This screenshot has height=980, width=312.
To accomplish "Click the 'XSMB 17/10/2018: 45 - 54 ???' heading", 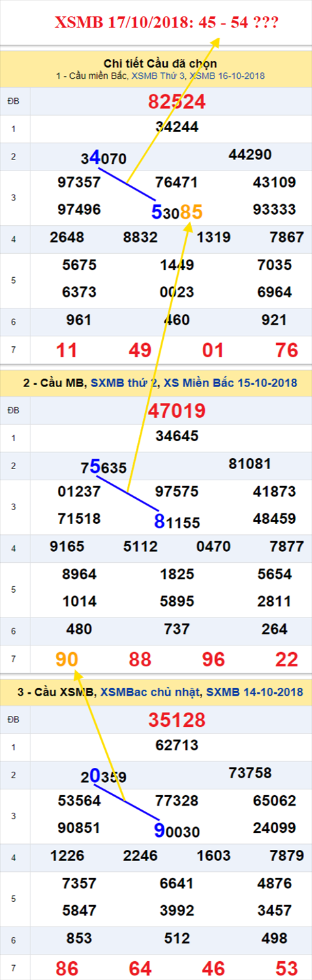I will tap(166, 23).
